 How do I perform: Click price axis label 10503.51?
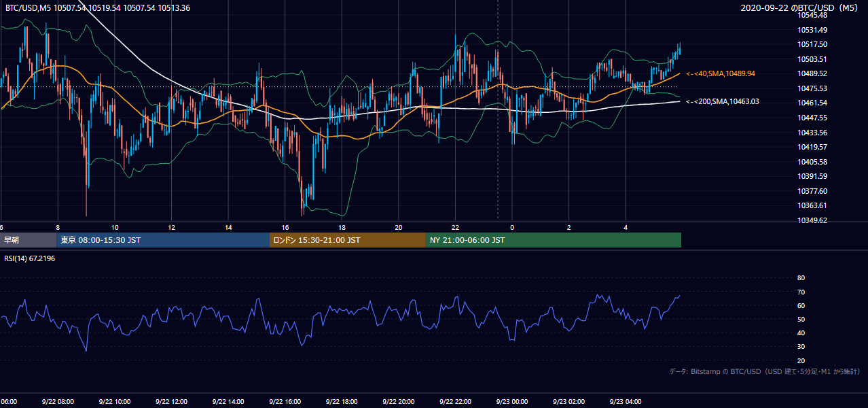[x=812, y=59]
